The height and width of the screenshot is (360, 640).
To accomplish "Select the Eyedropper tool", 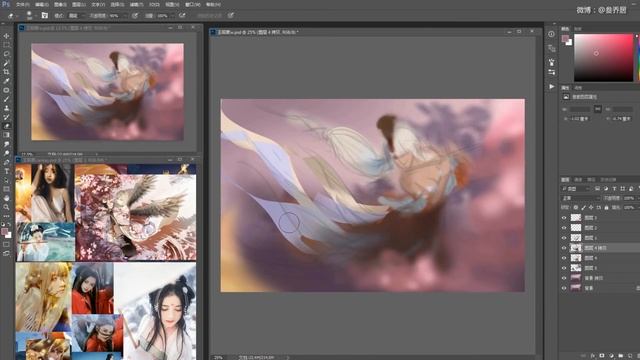I will click(x=6, y=81).
